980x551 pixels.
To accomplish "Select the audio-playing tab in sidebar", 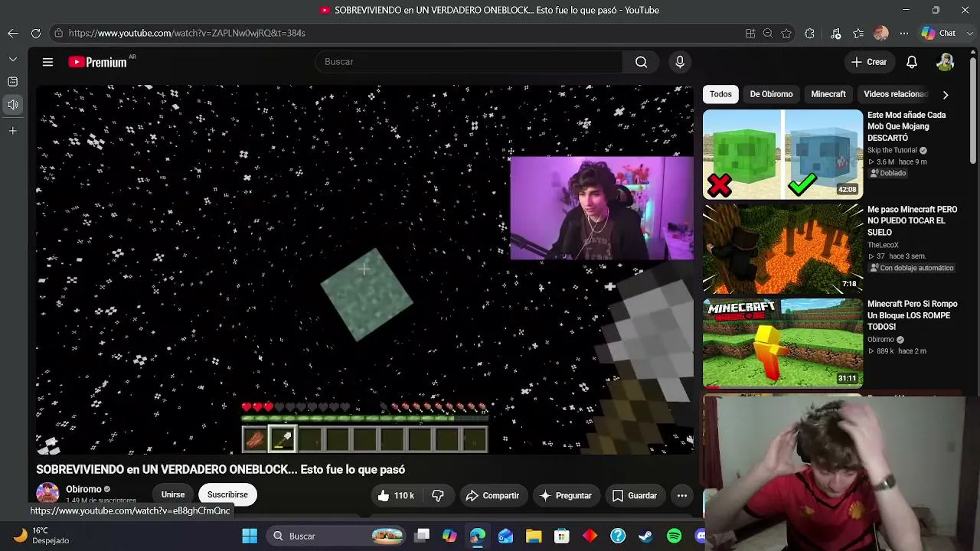I will pyautogui.click(x=13, y=105).
